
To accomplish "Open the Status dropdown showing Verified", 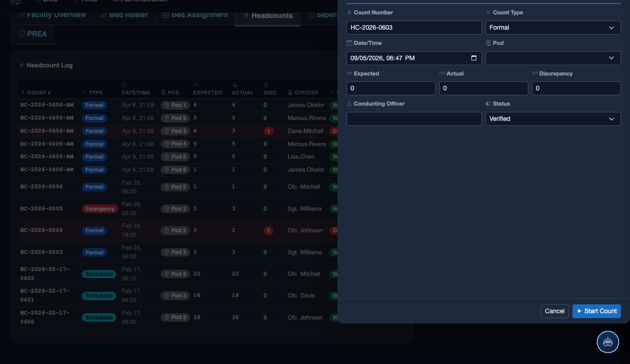I will [553, 119].
